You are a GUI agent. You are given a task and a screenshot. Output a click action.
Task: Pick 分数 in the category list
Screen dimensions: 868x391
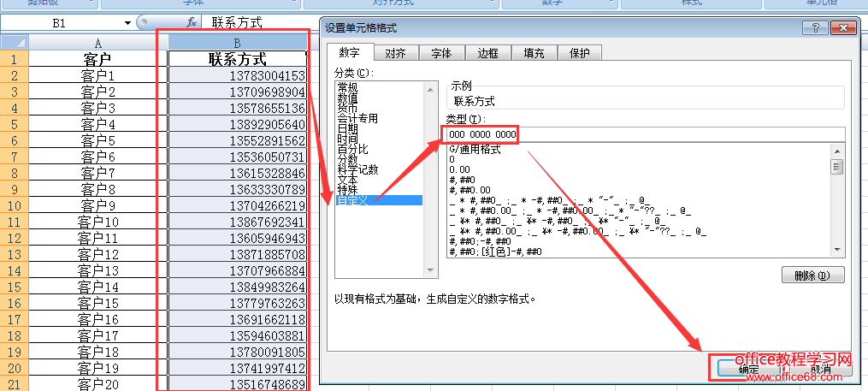348,159
